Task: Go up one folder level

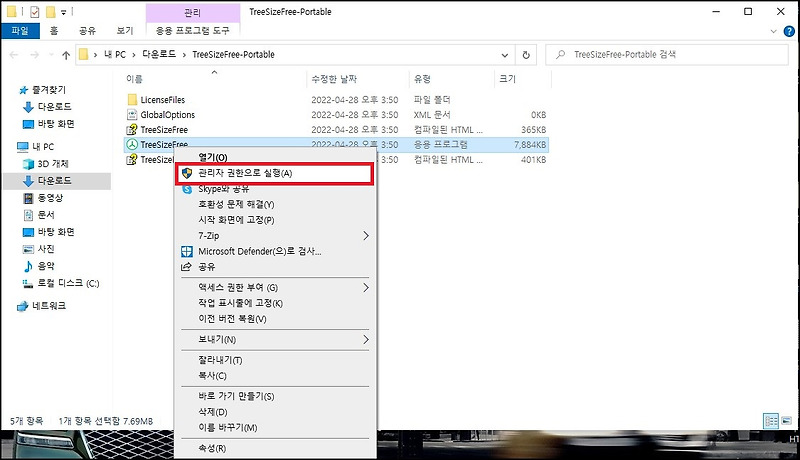Action: point(66,55)
